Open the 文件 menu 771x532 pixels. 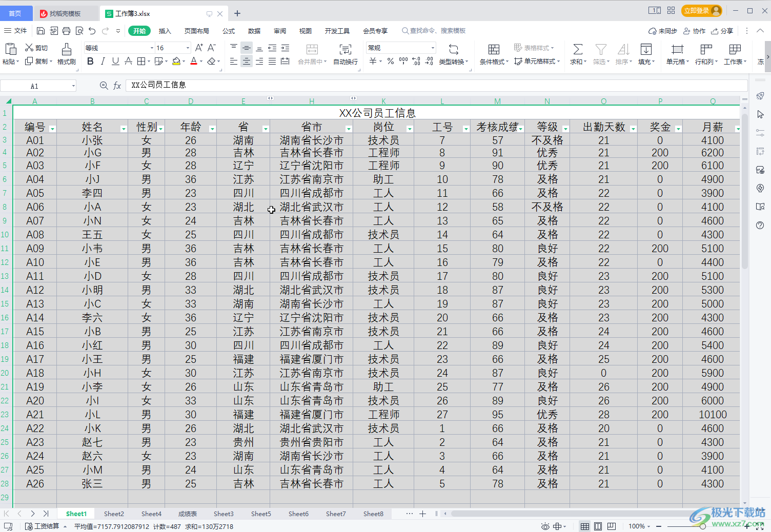click(15, 31)
